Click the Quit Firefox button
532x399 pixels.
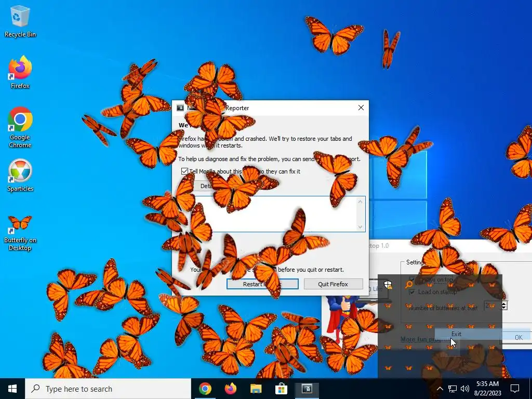(333, 284)
